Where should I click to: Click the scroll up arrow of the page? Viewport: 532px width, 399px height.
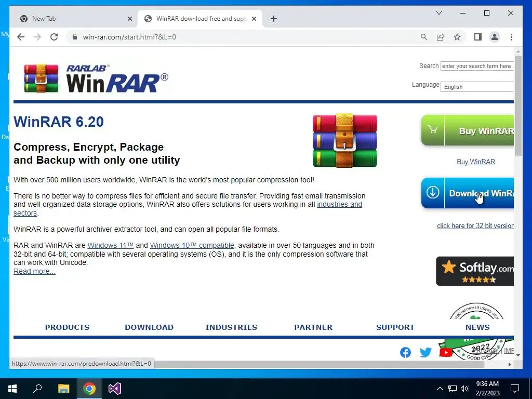pos(518,51)
